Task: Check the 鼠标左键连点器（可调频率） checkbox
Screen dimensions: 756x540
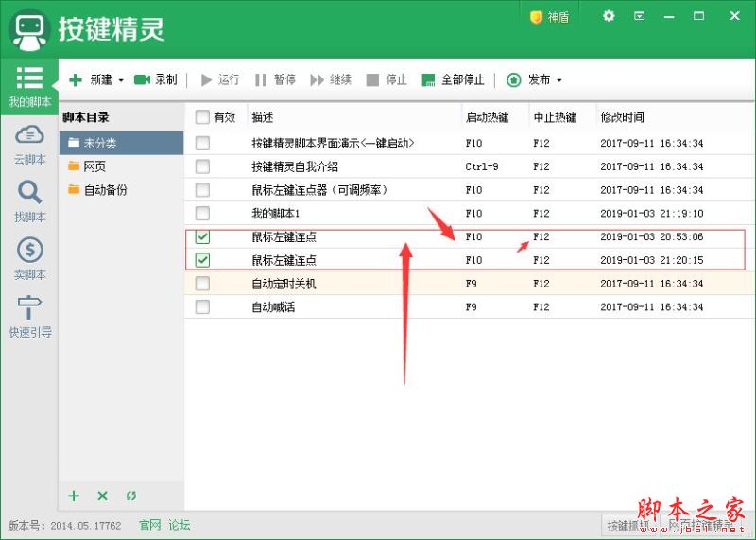Action: coord(202,190)
